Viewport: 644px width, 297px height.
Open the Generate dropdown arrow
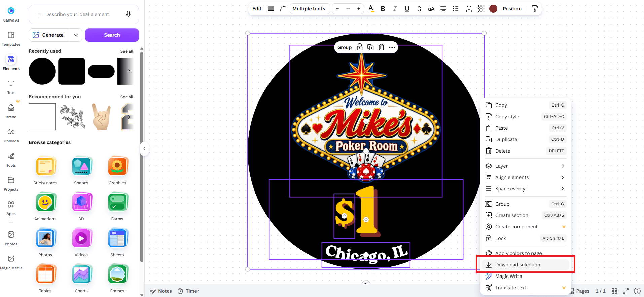(76, 35)
